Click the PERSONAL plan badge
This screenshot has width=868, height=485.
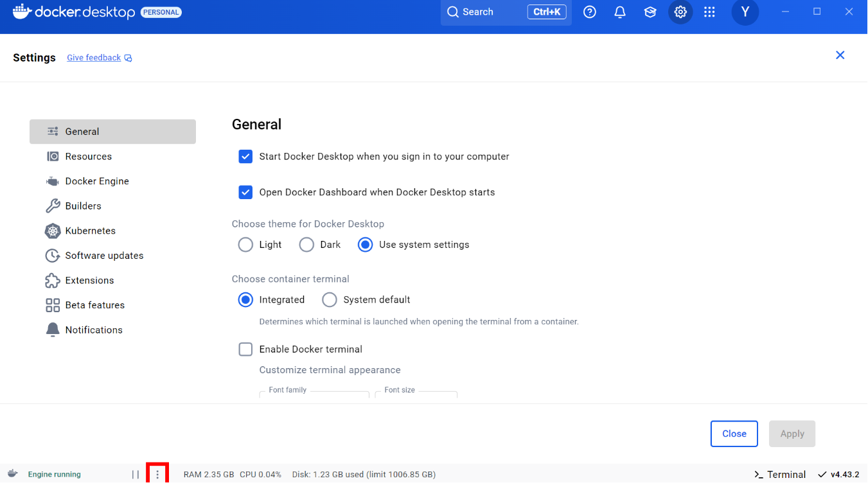click(161, 12)
